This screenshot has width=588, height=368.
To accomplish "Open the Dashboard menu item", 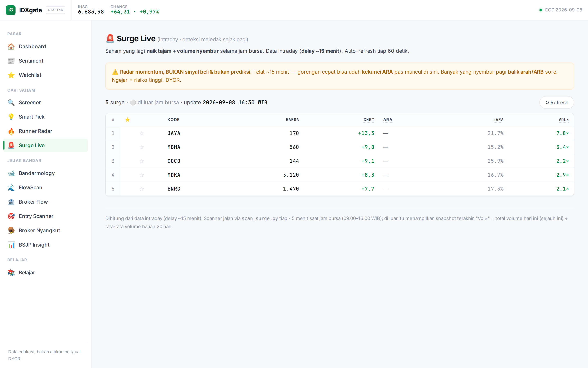I will pos(46,46).
